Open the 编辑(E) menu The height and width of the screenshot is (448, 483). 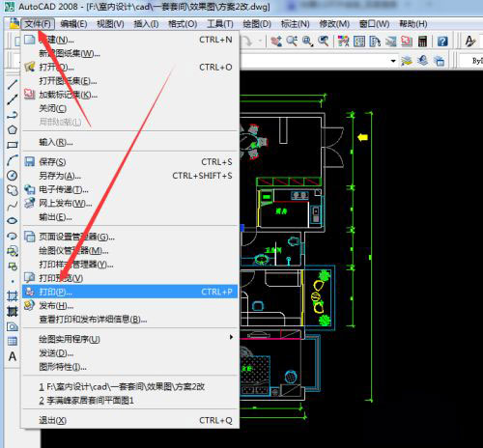(x=73, y=24)
